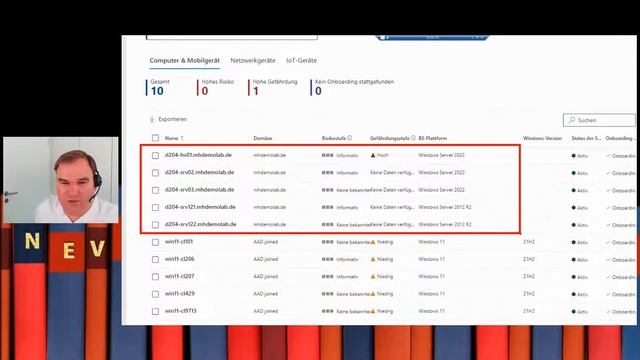The image size is (640, 360).
Task: Click Windows Server 2012 R2 cell for d204-srv121
Action: pyautogui.click(x=445, y=207)
